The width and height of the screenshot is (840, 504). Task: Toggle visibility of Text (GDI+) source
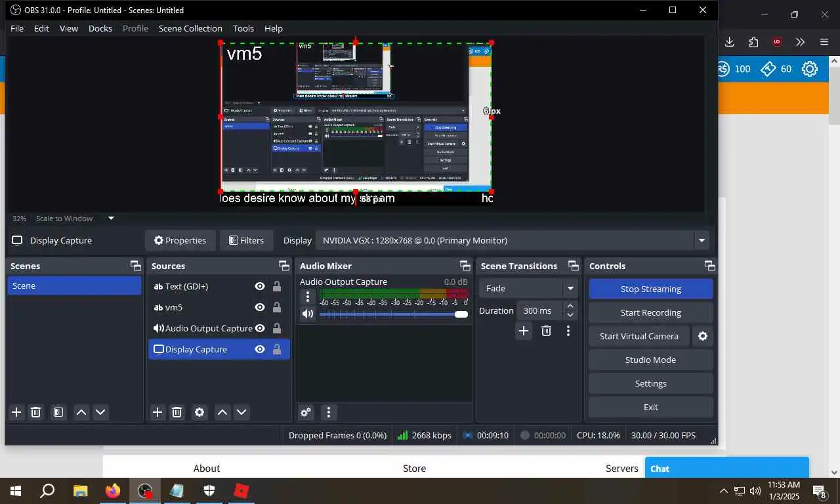coord(260,286)
